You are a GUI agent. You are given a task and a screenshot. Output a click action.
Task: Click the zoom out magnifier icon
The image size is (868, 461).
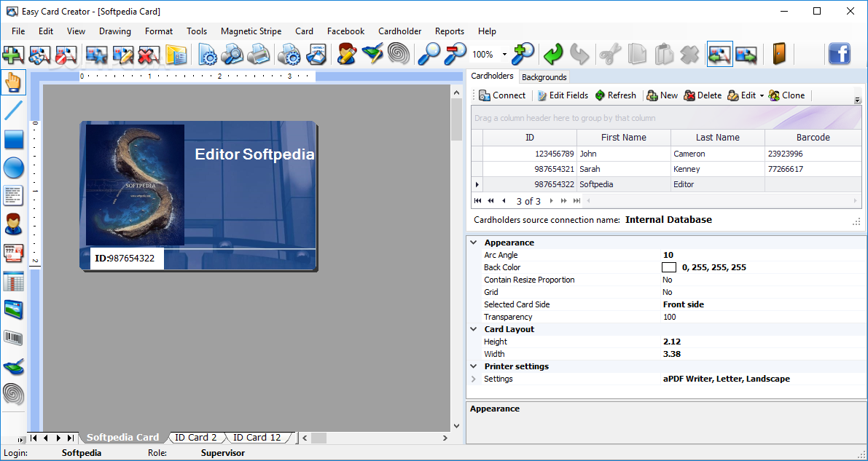click(x=455, y=54)
